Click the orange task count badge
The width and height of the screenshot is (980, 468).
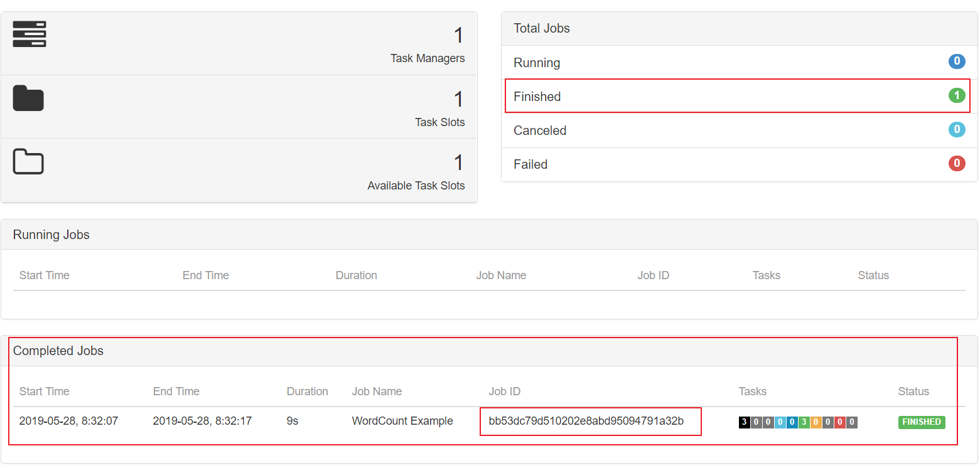click(x=816, y=422)
